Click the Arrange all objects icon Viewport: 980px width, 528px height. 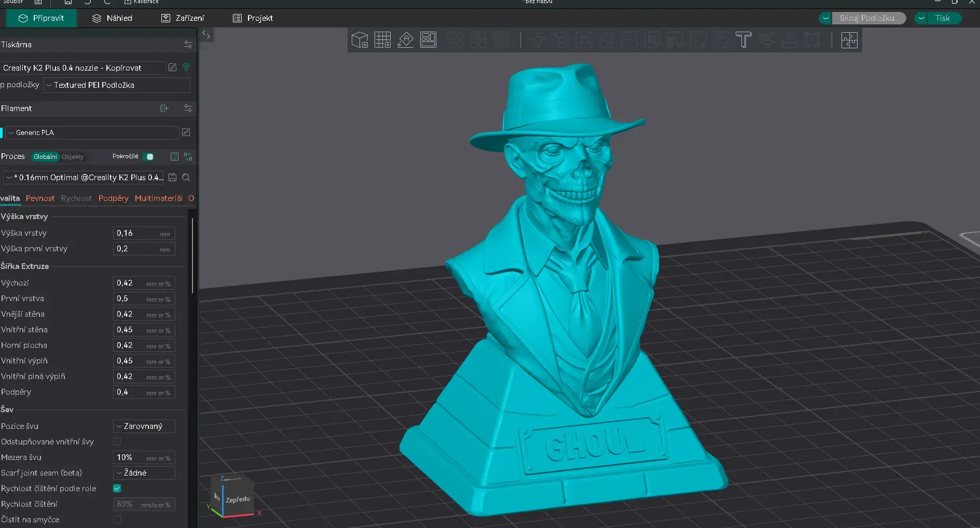tap(428, 40)
